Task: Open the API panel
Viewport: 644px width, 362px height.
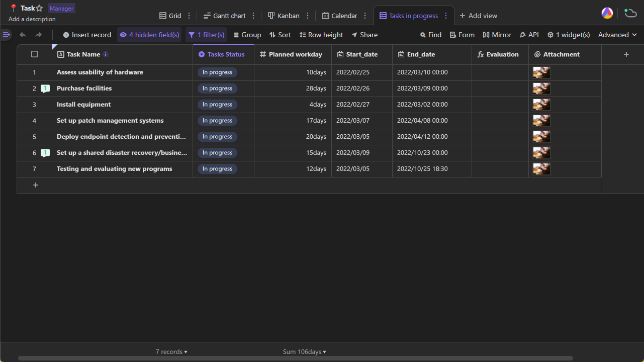Action: [529, 35]
